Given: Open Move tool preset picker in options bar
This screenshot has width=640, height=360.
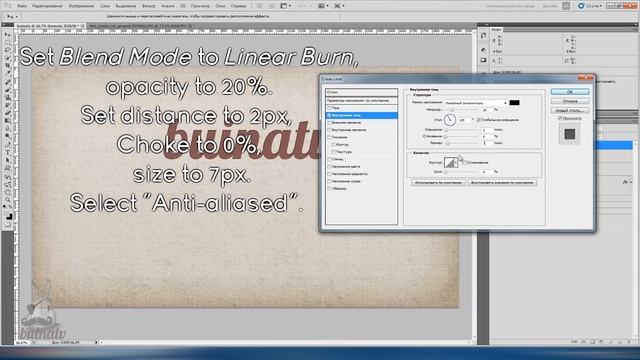Looking at the screenshot, I should click(x=16, y=16).
